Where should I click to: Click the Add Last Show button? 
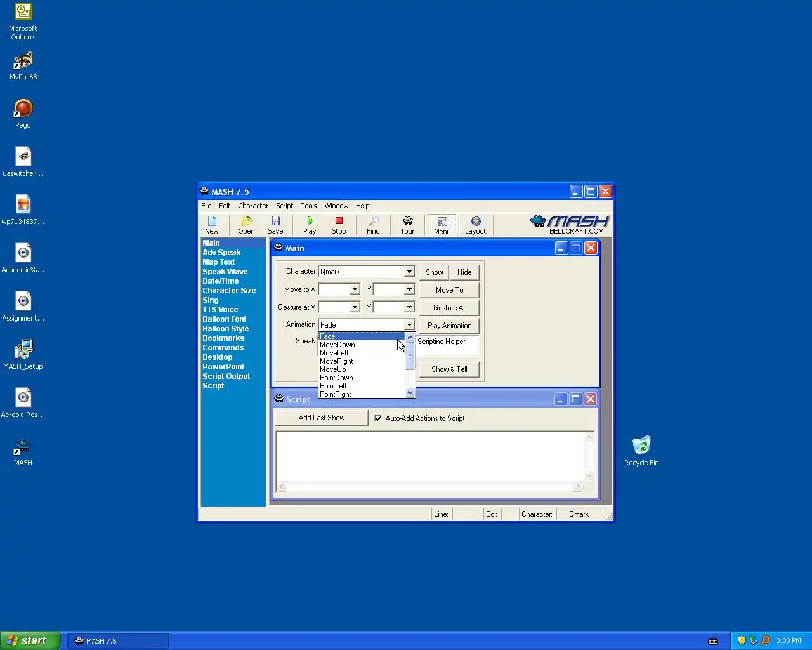pyautogui.click(x=322, y=418)
